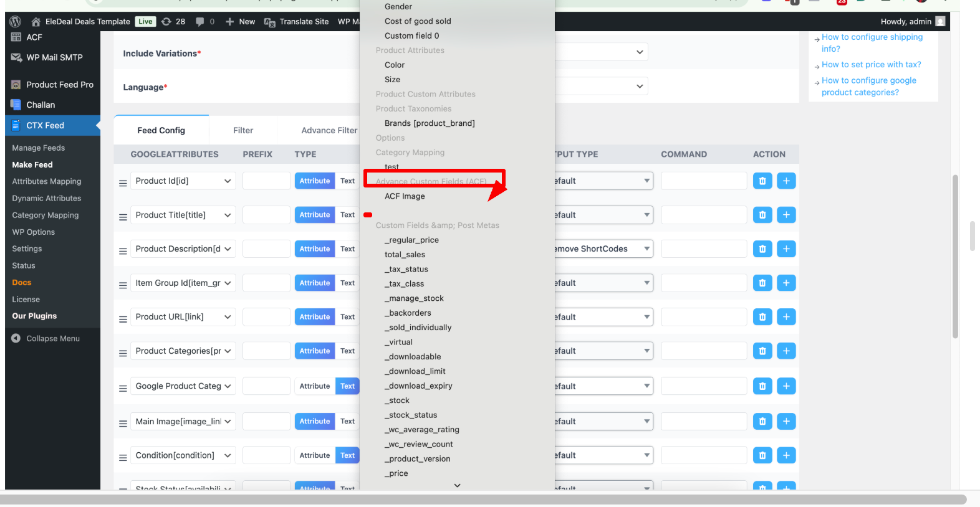Open output type dropdown in Product Id row
Image resolution: width=980 pixels, height=507 pixels.
click(603, 181)
